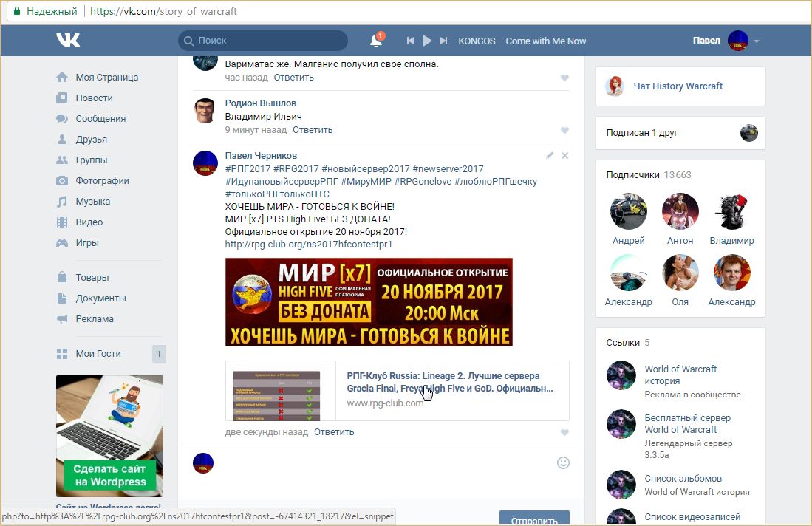Like Павел Черников's comment with heart
Screen dimensions: 812x526
(x=564, y=432)
